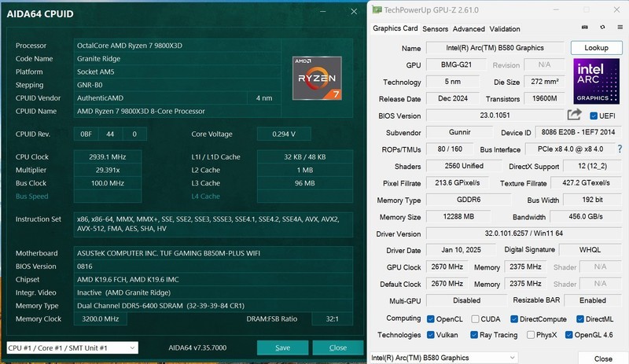Toggle the Vulkan checkbox
This screenshot has width=629, height=364.
click(430, 335)
